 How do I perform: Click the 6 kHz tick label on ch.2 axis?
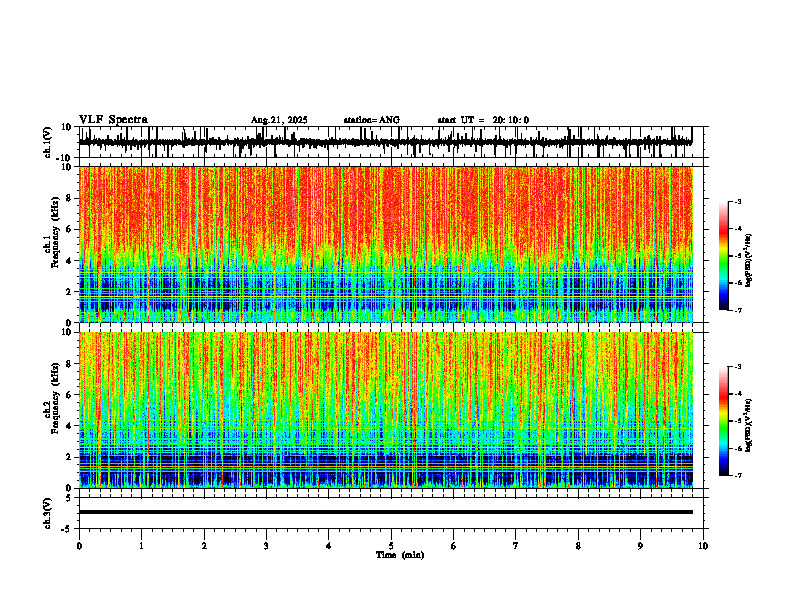click(x=70, y=395)
